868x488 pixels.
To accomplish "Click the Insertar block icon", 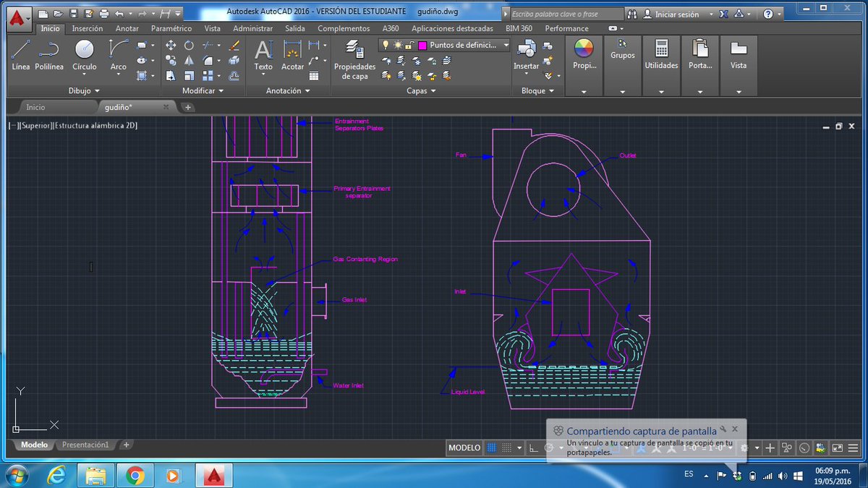I will pyautogui.click(x=526, y=55).
